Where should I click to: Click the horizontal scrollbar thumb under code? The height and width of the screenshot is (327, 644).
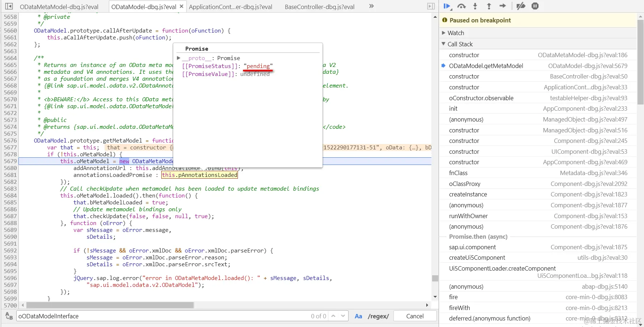click(x=110, y=305)
